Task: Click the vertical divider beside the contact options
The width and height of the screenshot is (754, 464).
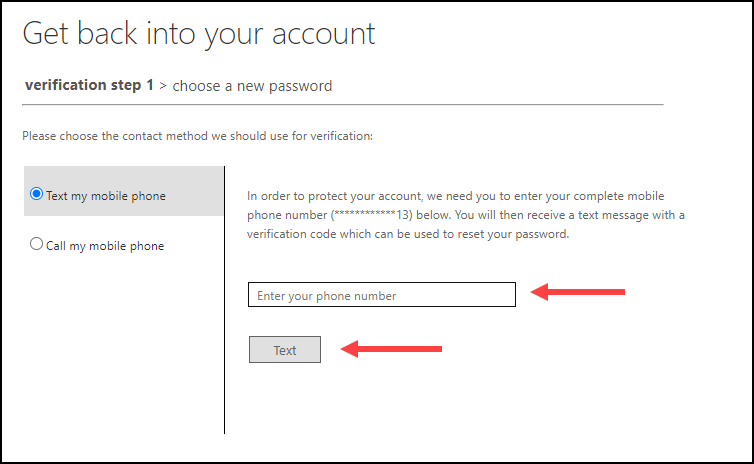Action: tap(225, 300)
